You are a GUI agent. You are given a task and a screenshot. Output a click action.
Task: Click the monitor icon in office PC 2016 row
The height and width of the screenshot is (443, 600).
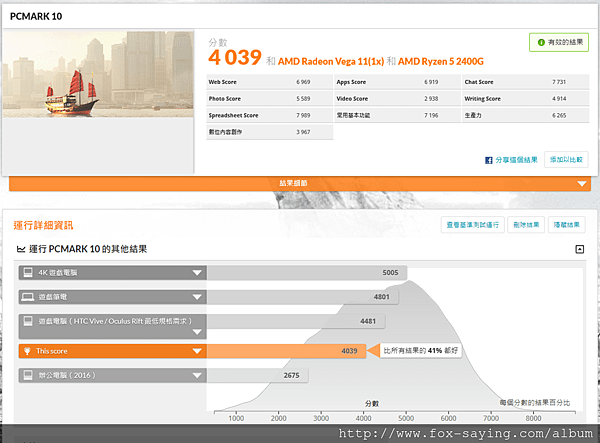28,375
